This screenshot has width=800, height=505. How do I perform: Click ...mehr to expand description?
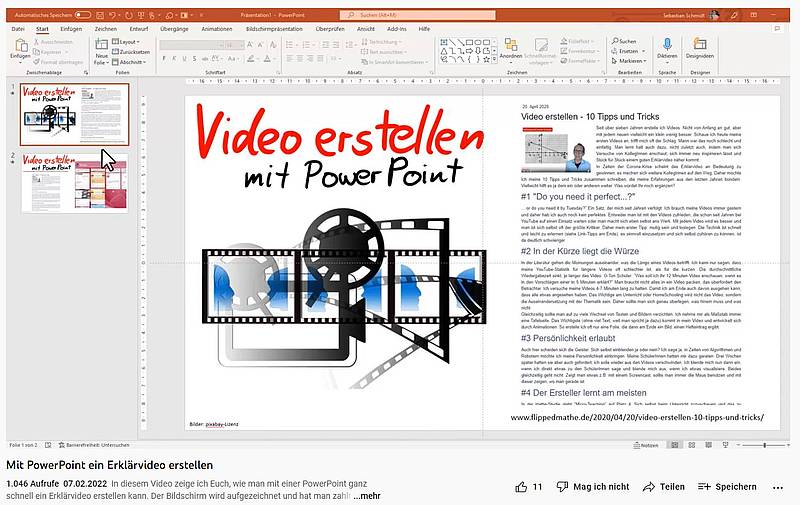point(367,496)
